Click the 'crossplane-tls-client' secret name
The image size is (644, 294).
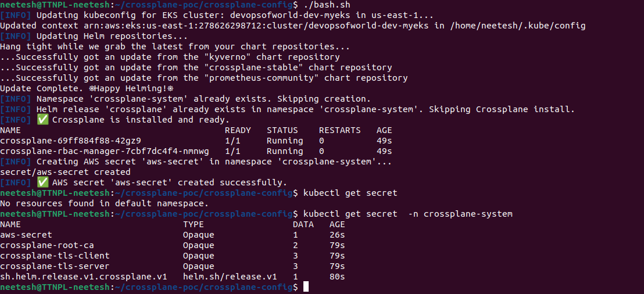click(55, 256)
